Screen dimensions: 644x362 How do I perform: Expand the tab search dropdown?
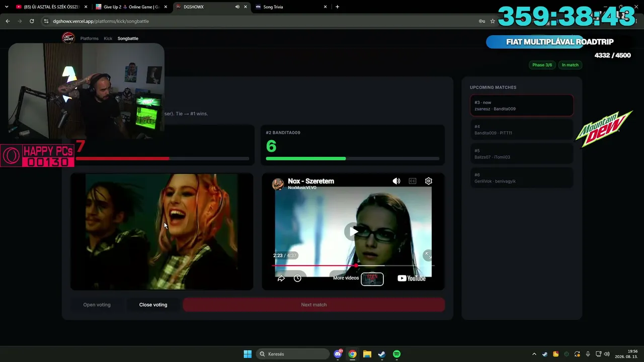pos(7,7)
